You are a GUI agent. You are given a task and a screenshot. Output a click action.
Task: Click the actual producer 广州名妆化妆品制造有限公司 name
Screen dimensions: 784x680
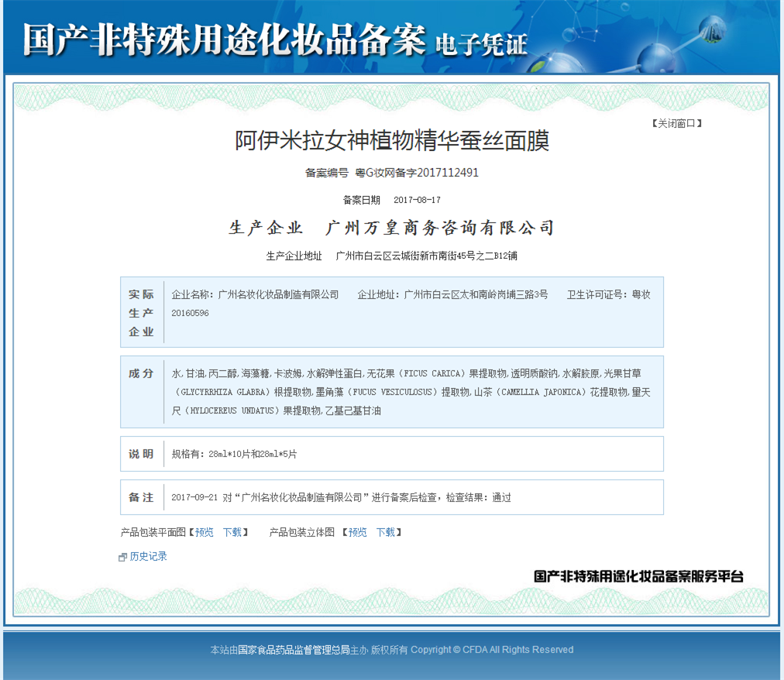[x=278, y=294]
